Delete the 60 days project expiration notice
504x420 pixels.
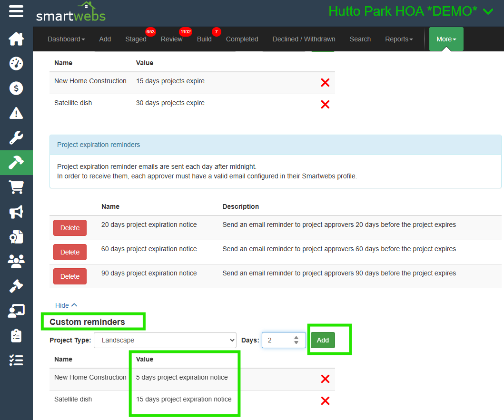(x=70, y=252)
